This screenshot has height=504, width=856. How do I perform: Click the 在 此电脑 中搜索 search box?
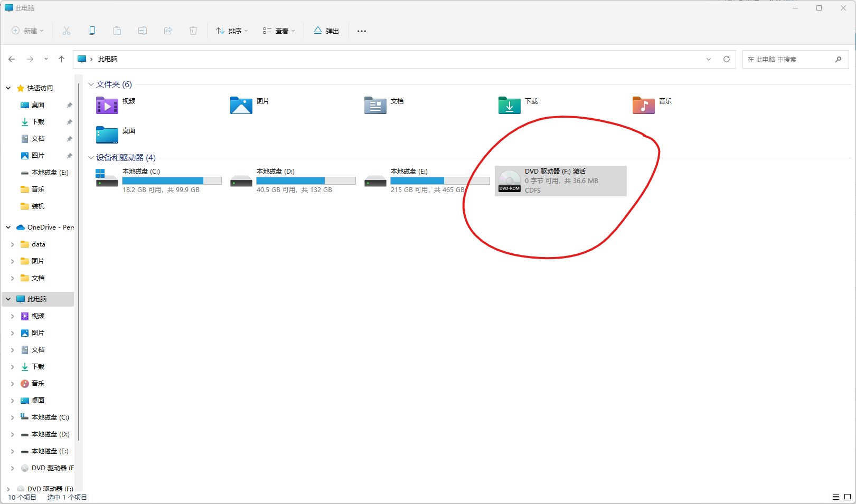(789, 60)
